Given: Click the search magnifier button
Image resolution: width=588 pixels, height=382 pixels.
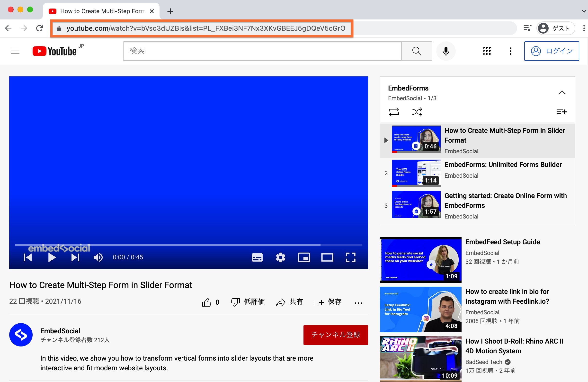Looking at the screenshot, I should [x=417, y=51].
